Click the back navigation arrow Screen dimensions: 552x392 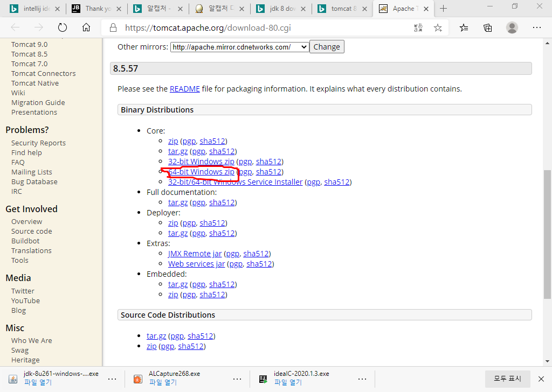(15, 28)
